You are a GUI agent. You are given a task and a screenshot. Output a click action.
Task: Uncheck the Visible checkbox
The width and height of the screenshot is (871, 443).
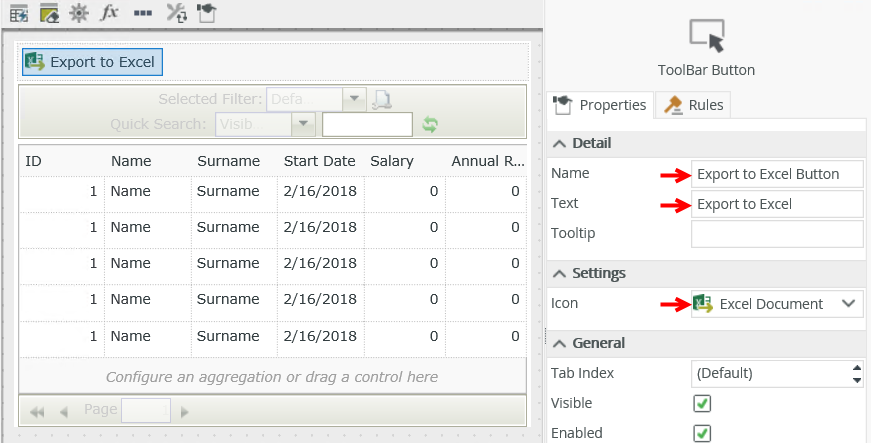tap(702, 403)
